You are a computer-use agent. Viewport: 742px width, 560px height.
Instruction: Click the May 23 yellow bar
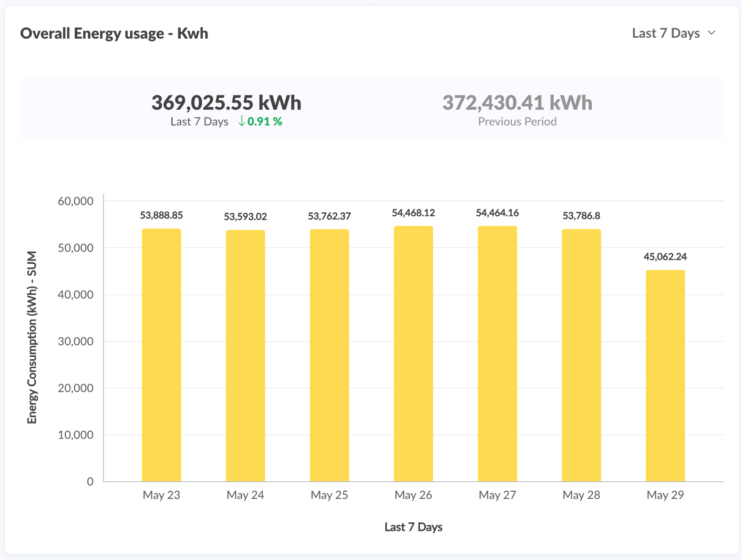pos(161,355)
